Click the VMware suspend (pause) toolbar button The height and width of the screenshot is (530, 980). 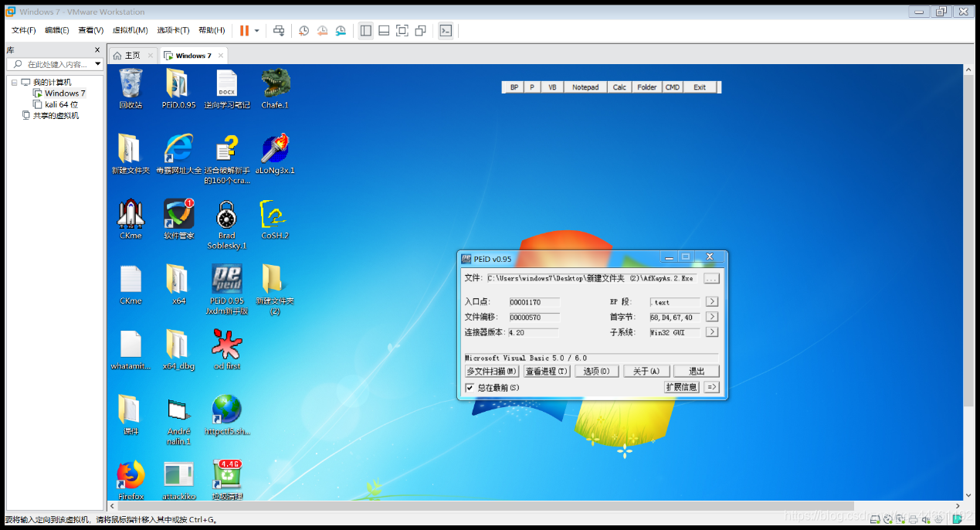coord(244,30)
